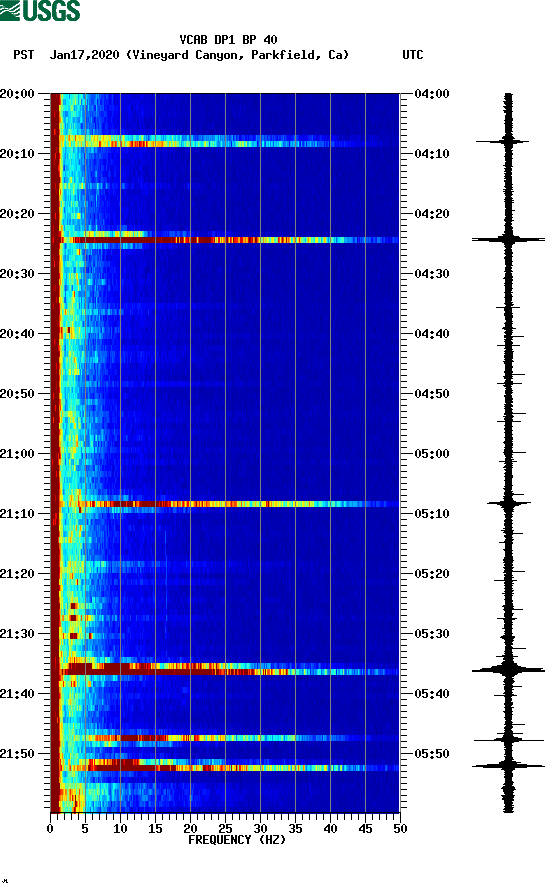Click the "21:20" PST time label
Viewport: 552px width, 892px height.
(x=17, y=573)
